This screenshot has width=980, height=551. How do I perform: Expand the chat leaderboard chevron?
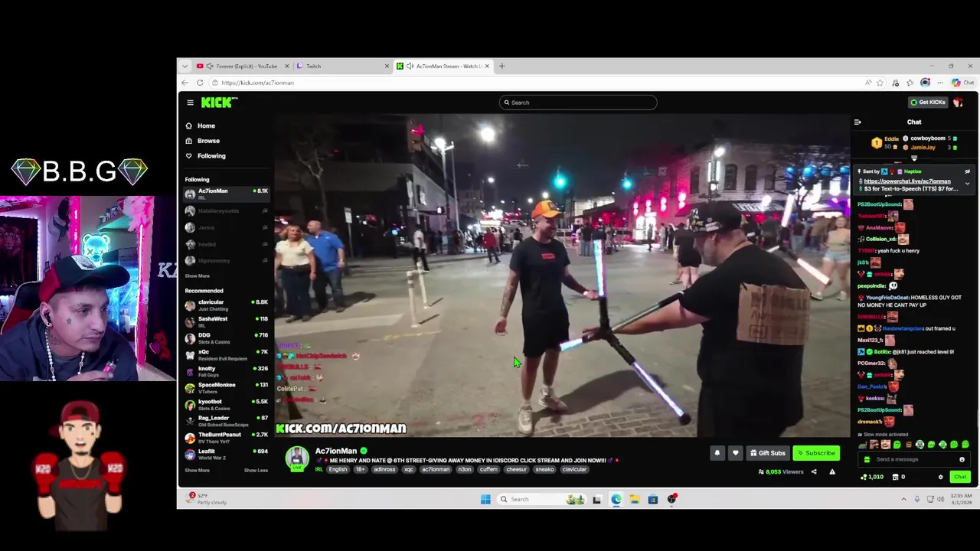coord(914,158)
